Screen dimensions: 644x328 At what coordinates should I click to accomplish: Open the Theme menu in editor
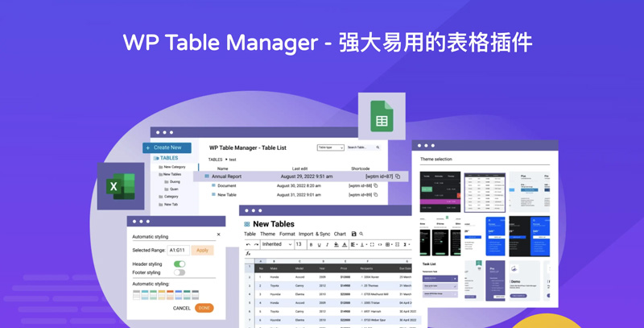pyautogui.click(x=268, y=234)
